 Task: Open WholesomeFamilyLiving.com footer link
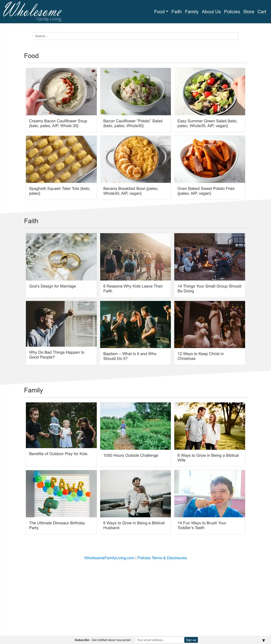pyautogui.click(x=109, y=558)
